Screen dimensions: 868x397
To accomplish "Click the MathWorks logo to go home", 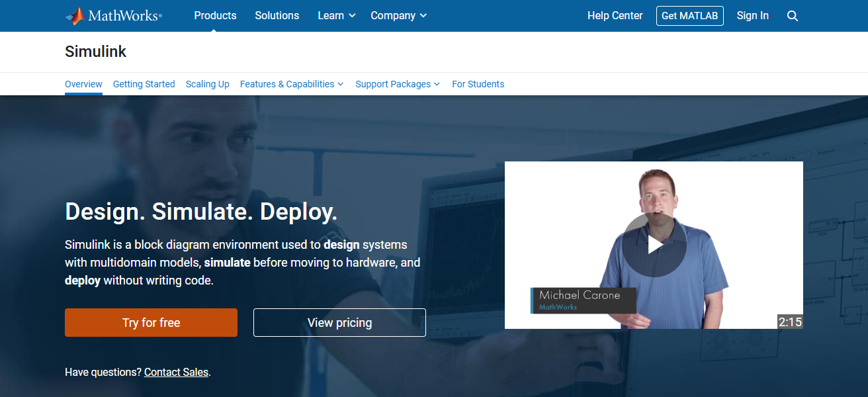I will click(x=113, y=15).
